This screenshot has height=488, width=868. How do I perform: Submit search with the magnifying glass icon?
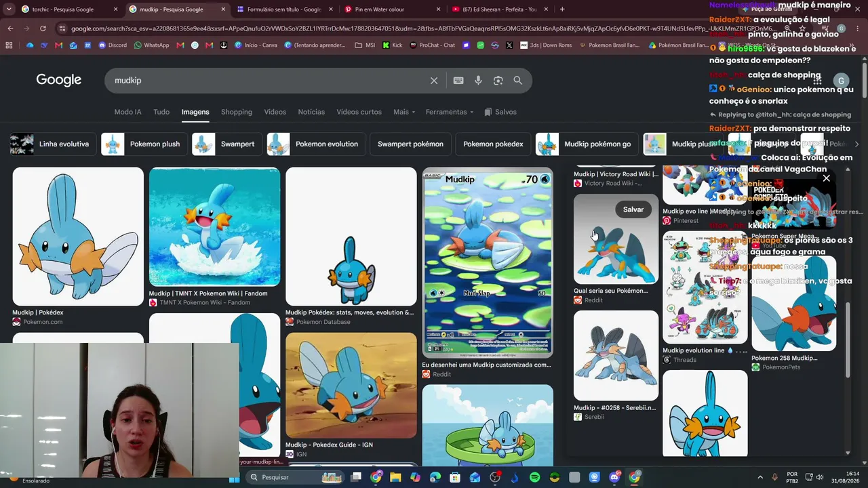click(518, 81)
